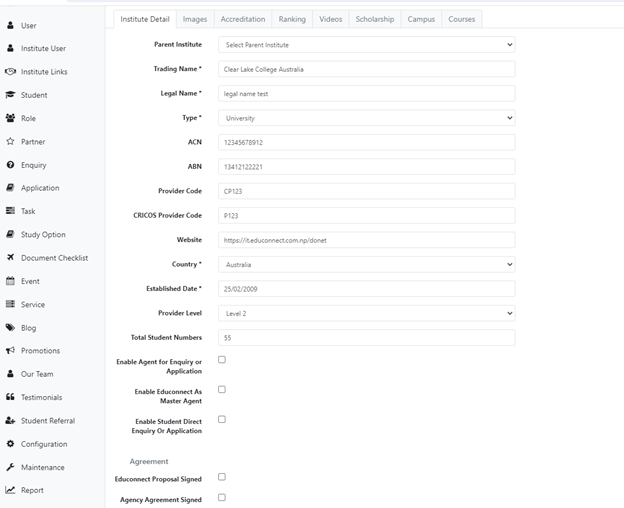The width and height of the screenshot is (624, 508).
Task: Click the megaphone Promotions icon
Action: tap(10, 351)
